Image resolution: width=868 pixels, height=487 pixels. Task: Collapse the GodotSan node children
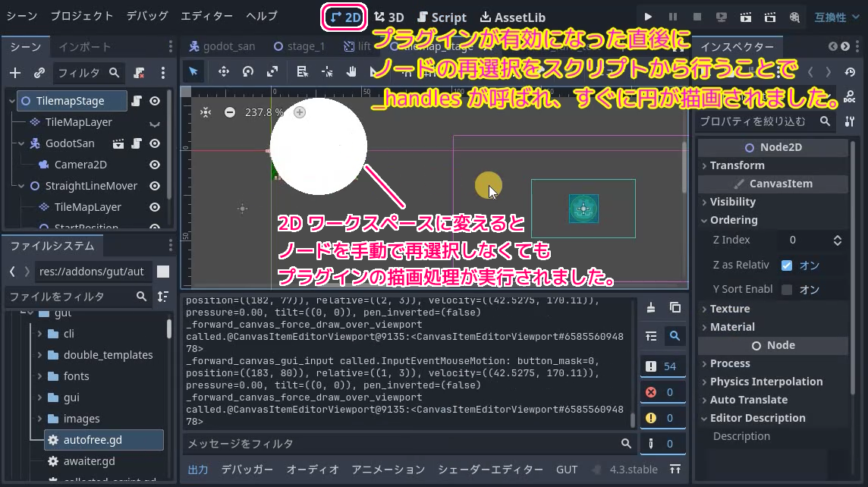(x=21, y=143)
